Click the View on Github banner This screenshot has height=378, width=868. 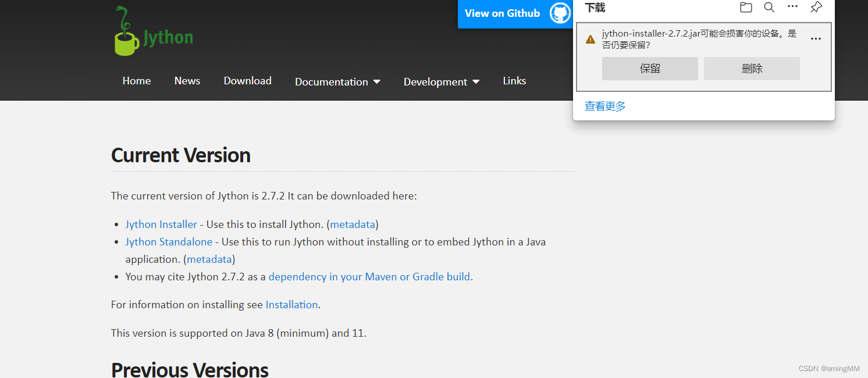point(503,13)
